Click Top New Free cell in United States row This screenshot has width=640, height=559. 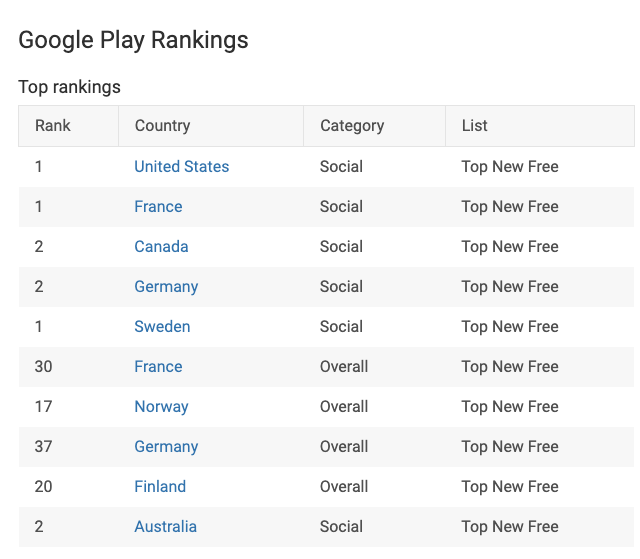click(x=509, y=167)
